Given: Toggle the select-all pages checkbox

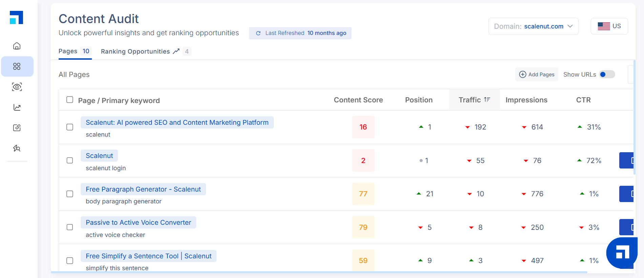Looking at the screenshot, I should click(x=70, y=100).
